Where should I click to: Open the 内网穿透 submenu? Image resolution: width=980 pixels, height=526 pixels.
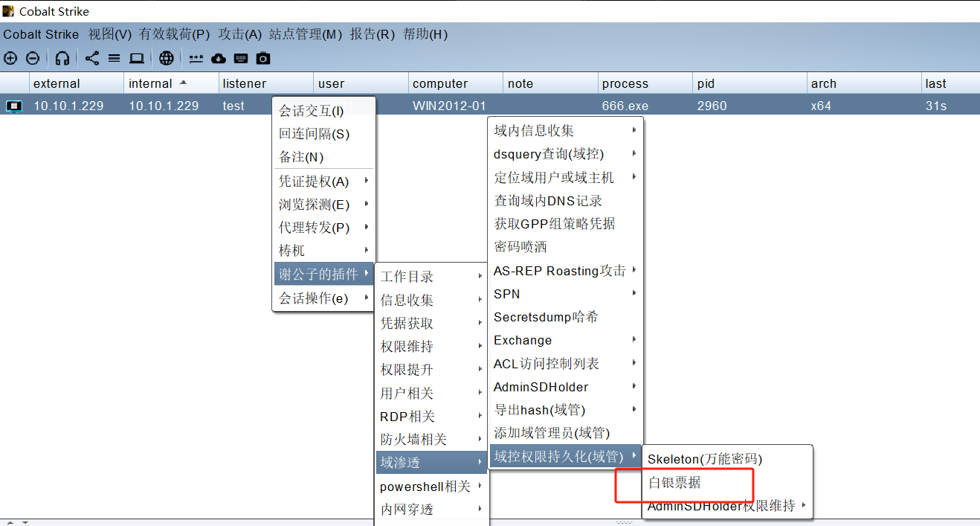tap(431, 510)
